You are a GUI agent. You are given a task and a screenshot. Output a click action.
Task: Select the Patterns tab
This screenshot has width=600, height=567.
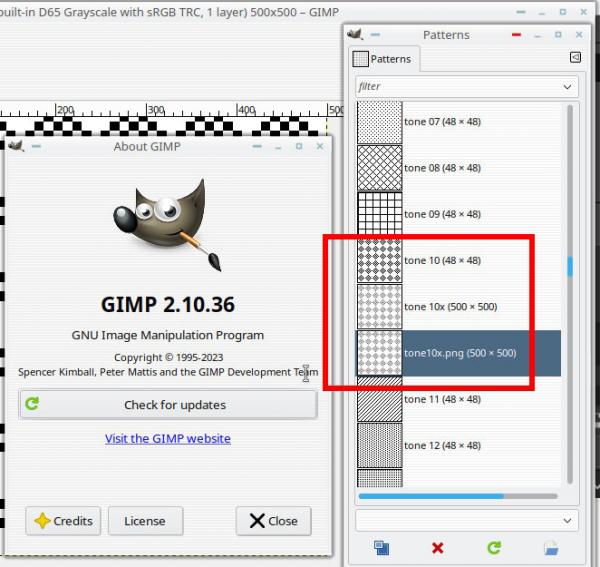[x=385, y=59]
